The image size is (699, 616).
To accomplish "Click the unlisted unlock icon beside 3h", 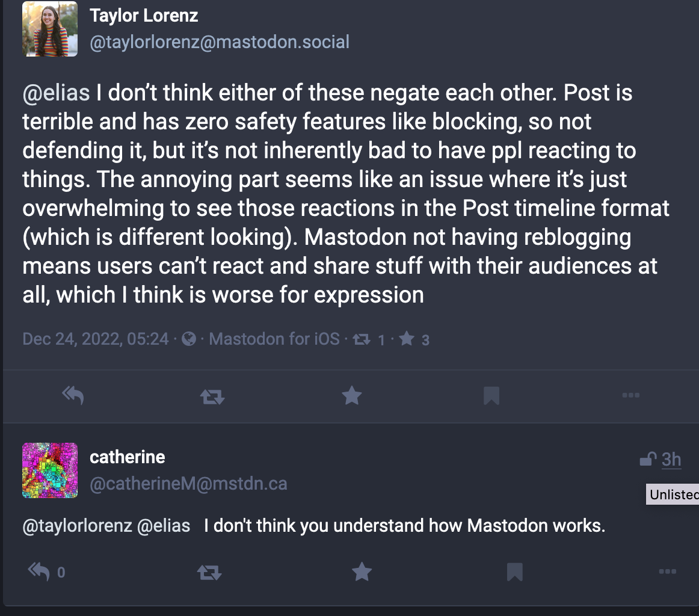I will (648, 458).
